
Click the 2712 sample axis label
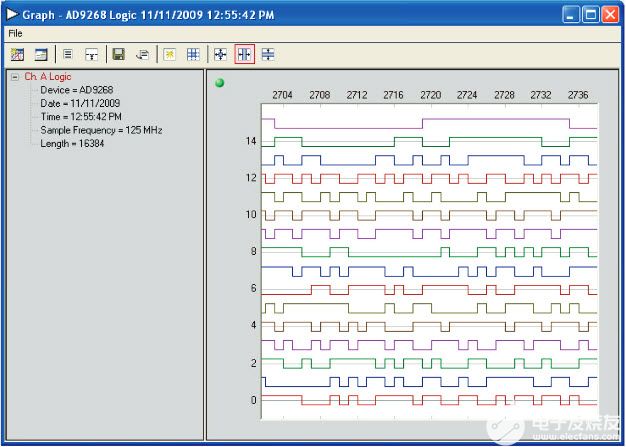[357, 95]
